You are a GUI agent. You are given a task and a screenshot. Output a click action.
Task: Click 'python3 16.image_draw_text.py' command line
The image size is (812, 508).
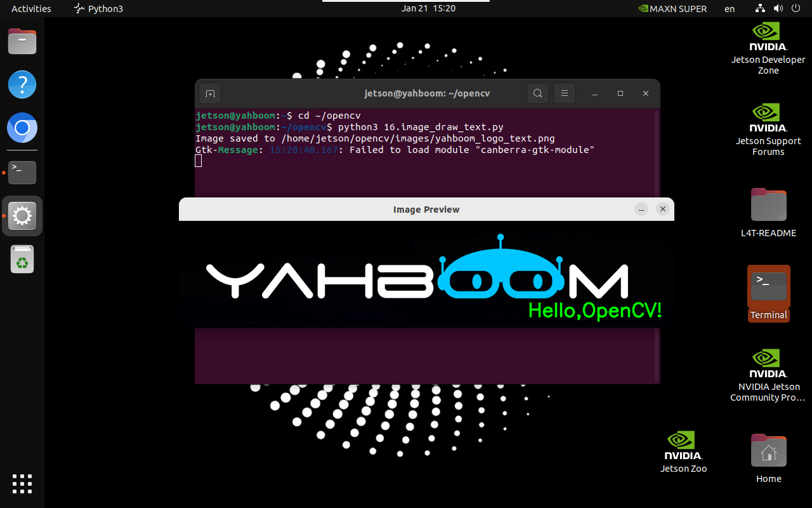click(x=421, y=127)
